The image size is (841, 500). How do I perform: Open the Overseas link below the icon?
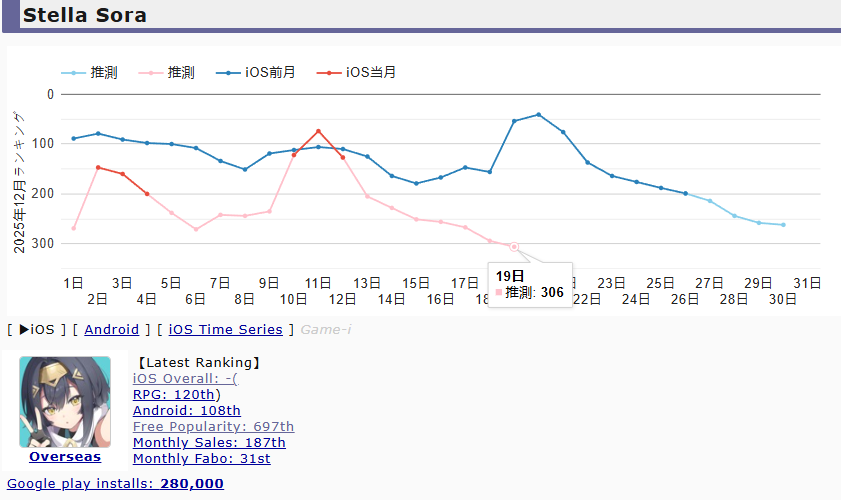tap(65, 457)
